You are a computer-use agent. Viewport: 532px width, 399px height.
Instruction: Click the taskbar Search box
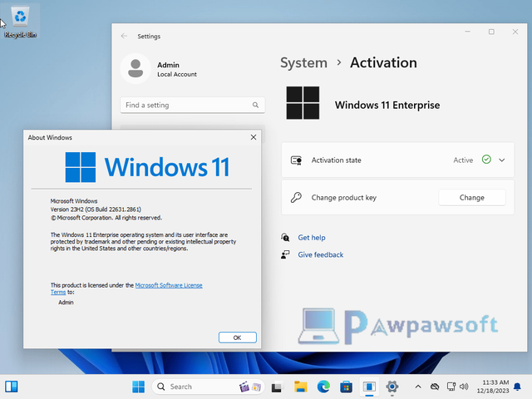[208, 387]
